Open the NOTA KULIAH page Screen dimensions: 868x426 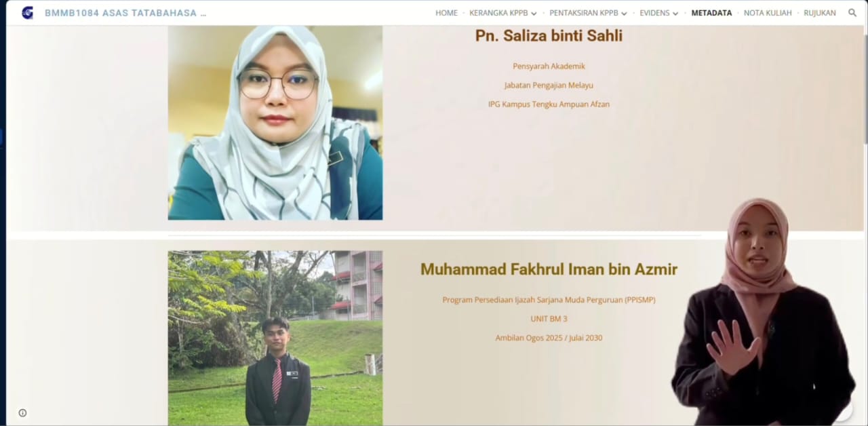pyautogui.click(x=768, y=13)
